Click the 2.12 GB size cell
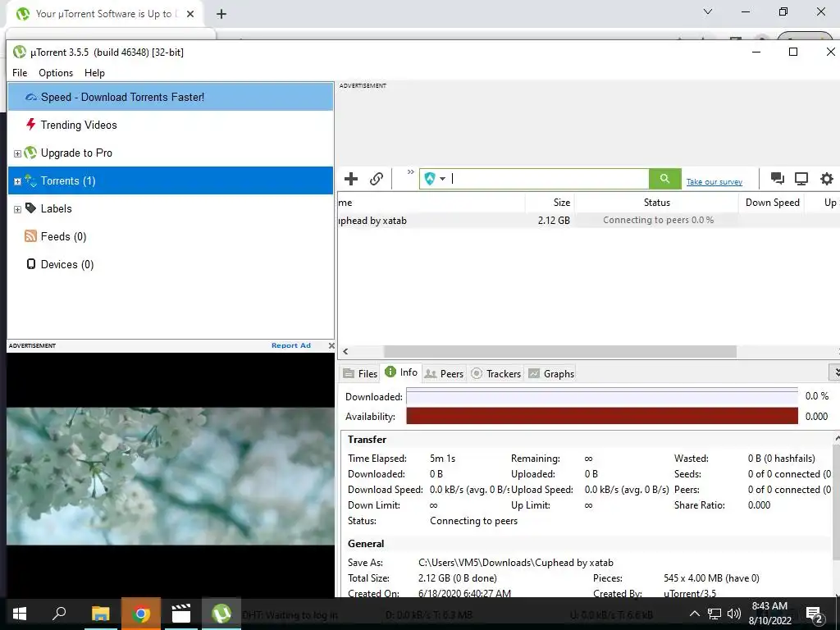 coord(554,220)
